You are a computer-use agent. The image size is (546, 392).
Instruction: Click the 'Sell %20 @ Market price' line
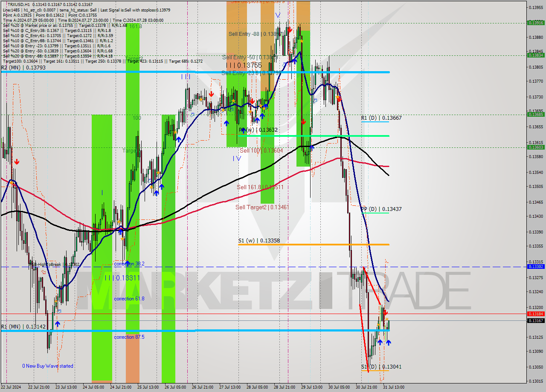click(x=64, y=25)
